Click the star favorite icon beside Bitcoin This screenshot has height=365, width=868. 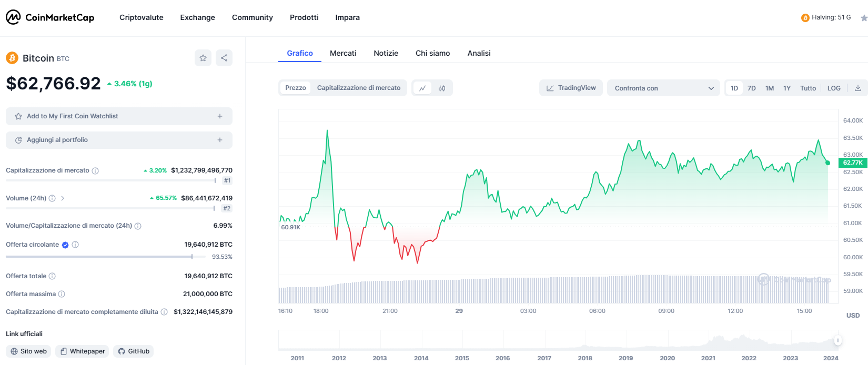[203, 58]
